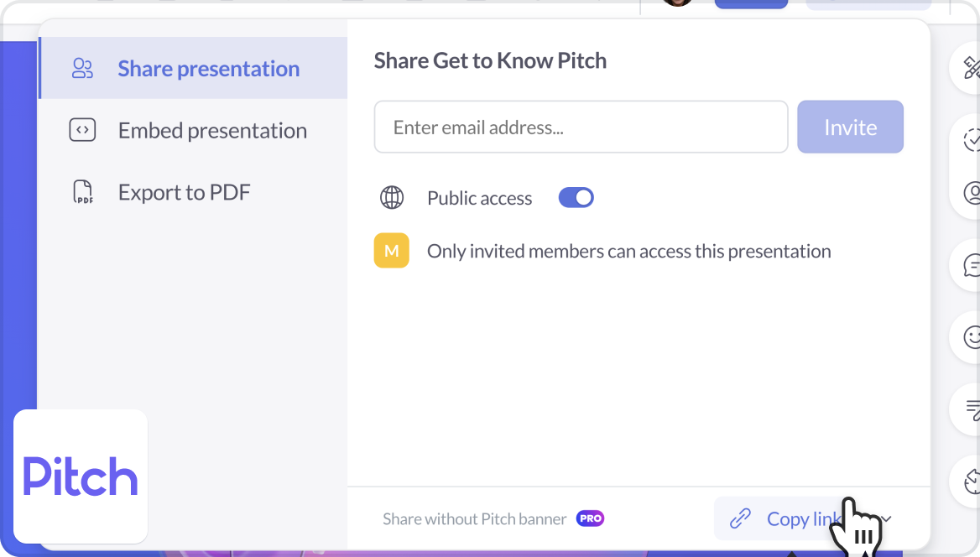
Task: Open the dashed-circle checkmark status icon
Action: click(x=971, y=139)
